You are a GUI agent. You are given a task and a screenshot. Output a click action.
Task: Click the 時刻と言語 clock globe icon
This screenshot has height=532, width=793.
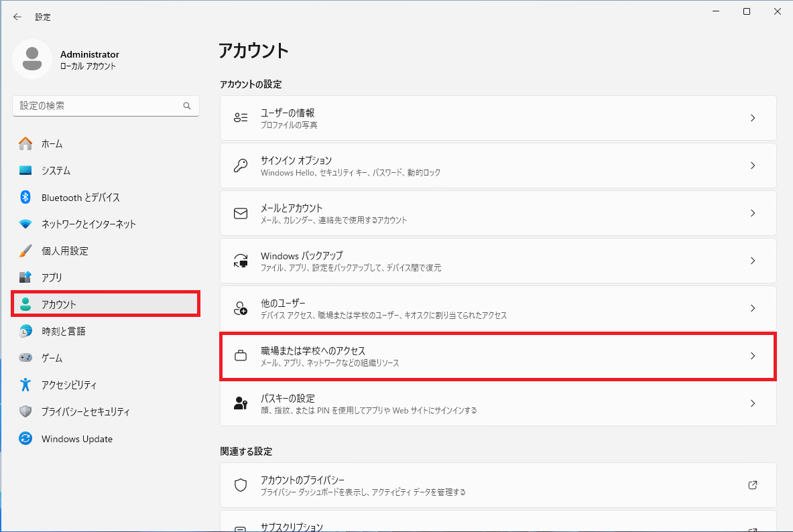pos(25,331)
